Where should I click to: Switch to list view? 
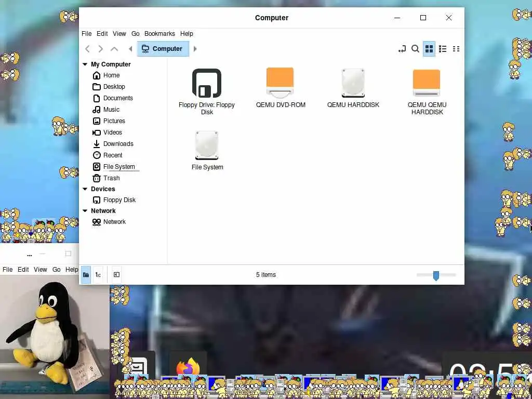click(x=443, y=49)
